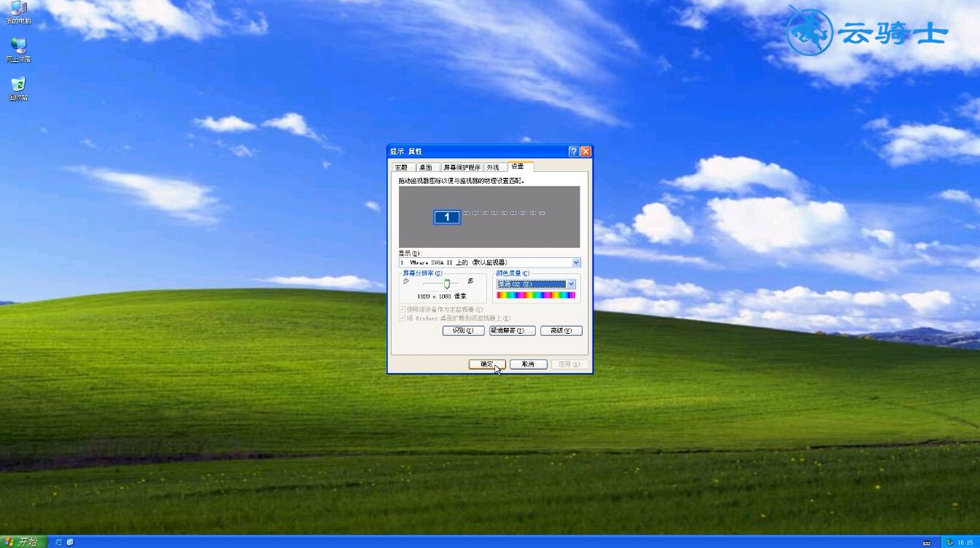Launch the first quick launch icon beside Start

click(59, 542)
